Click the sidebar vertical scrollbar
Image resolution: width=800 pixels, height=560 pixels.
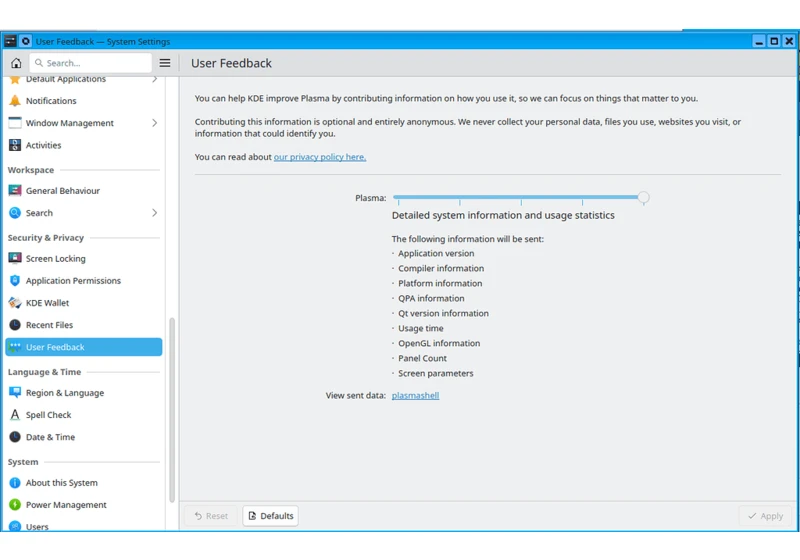172,410
